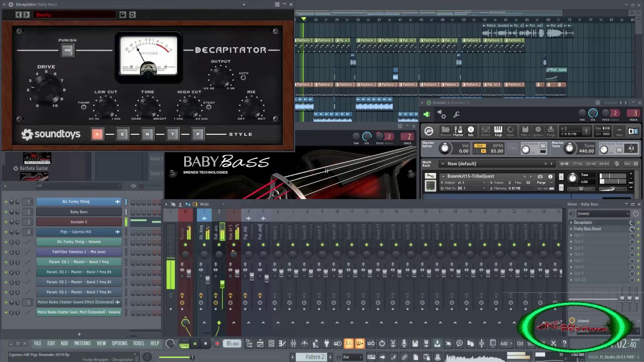644x362 pixels.
Task: Open Decapitator wrapper gear menu
Action: [11, 5]
